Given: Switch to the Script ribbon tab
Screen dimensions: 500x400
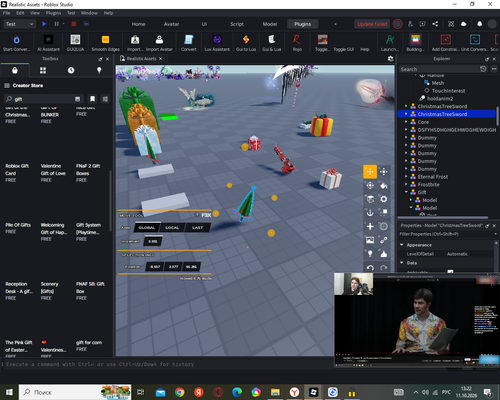Looking at the screenshot, I should coord(237,24).
